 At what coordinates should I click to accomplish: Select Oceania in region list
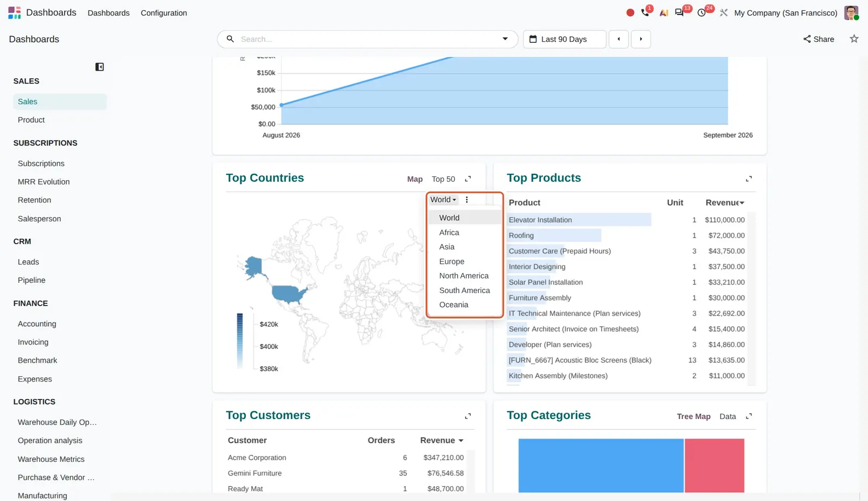(x=464, y=305)
